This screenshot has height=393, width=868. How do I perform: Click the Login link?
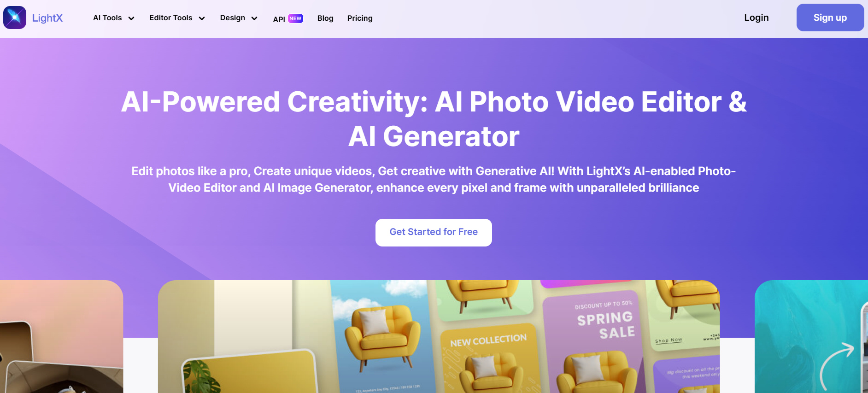click(x=757, y=18)
